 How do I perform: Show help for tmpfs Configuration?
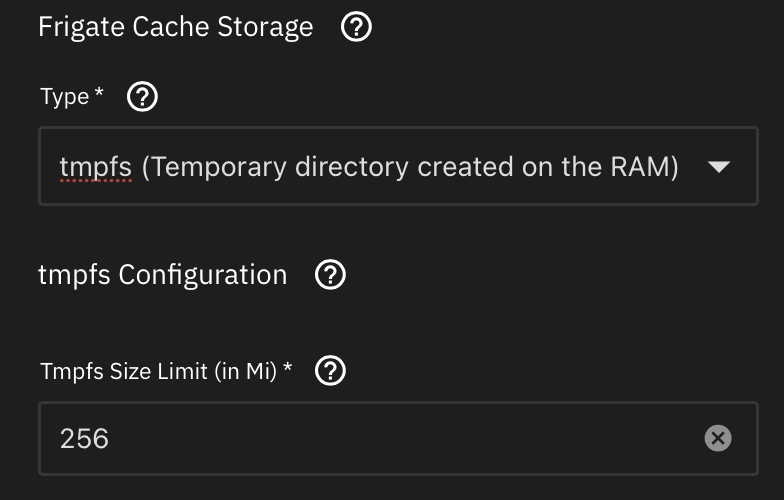click(330, 274)
